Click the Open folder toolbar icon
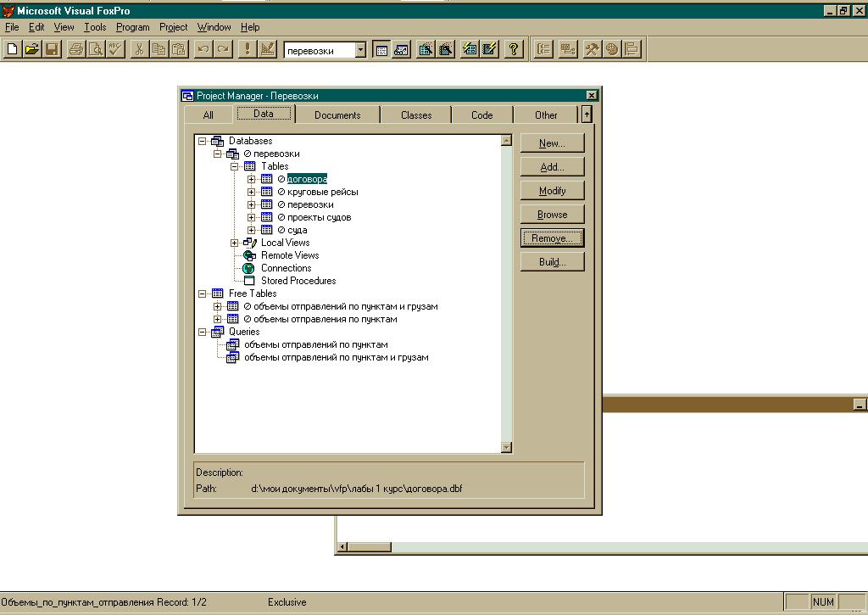868x615 pixels. [32, 49]
